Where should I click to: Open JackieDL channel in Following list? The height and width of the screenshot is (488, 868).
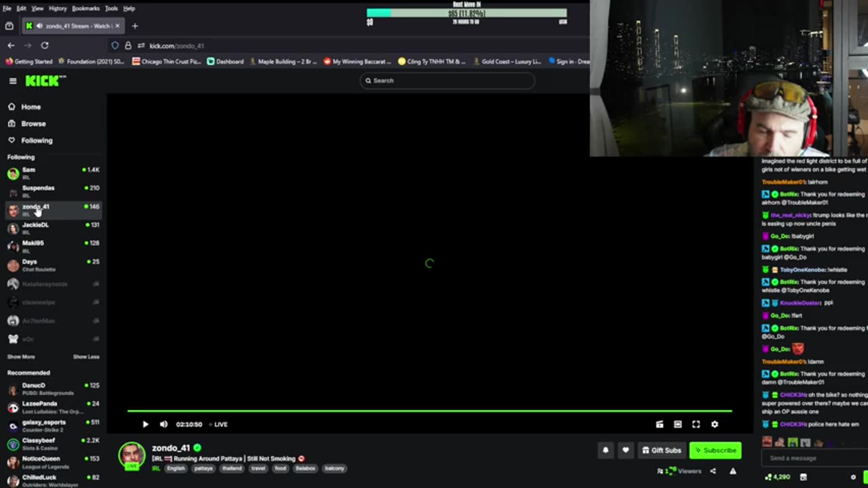(53, 228)
